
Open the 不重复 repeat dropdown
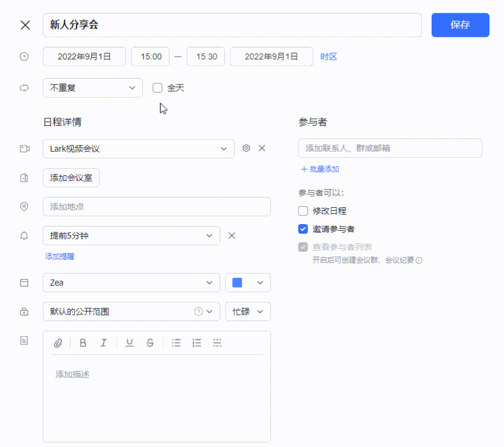coord(93,88)
